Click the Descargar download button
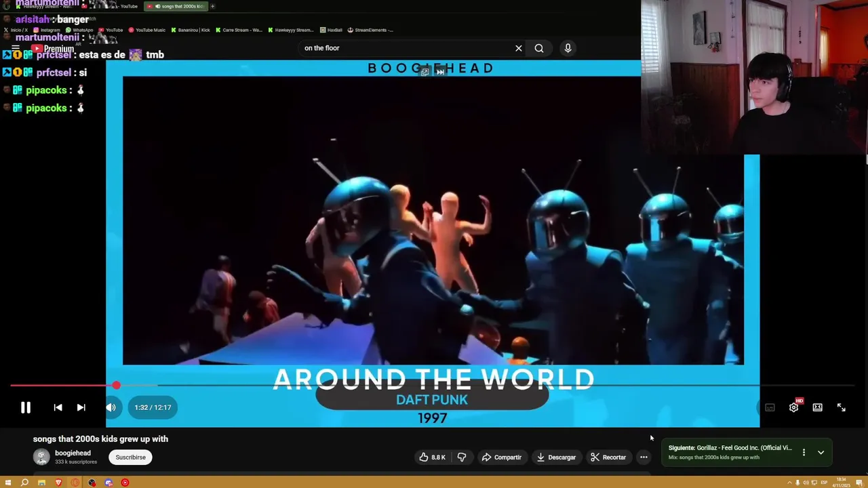Image resolution: width=868 pixels, height=488 pixels. click(556, 457)
